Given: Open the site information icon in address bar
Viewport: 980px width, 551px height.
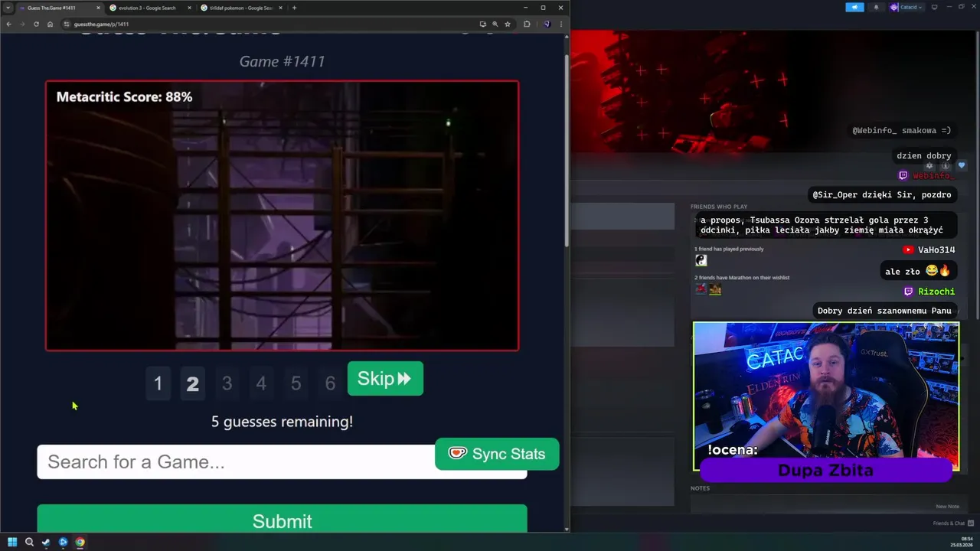Looking at the screenshot, I should pos(67,24).
